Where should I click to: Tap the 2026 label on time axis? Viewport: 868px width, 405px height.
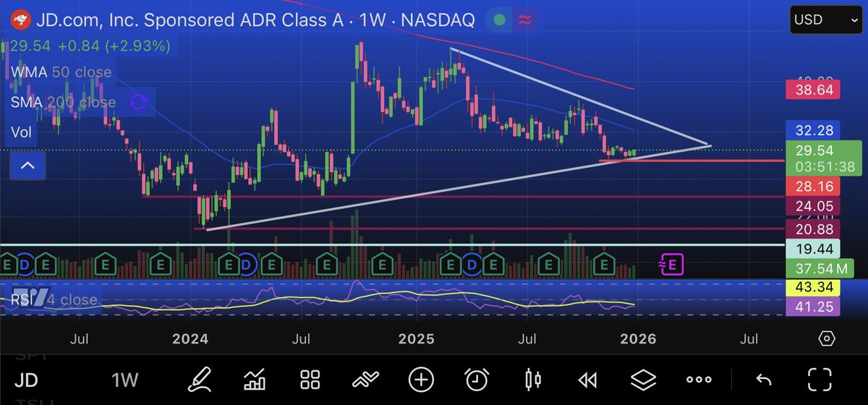pyautogui.click(x=638, y=338)
